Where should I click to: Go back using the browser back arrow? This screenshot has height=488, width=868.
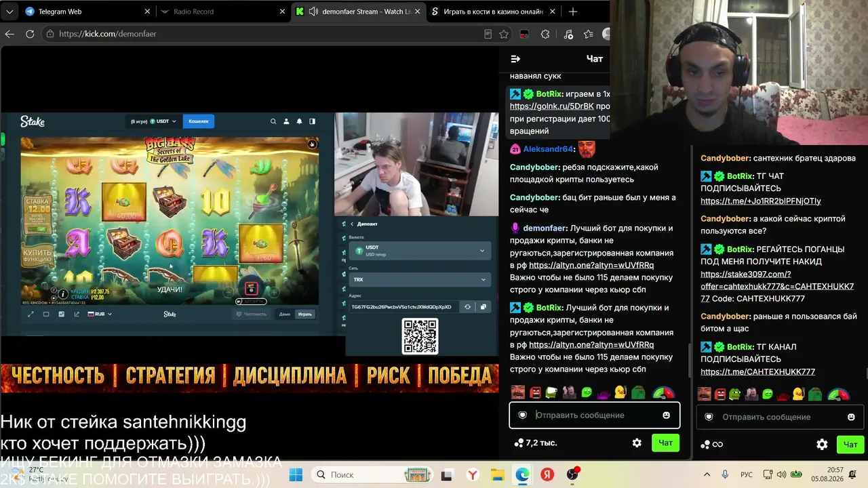(x=9, y=34)
